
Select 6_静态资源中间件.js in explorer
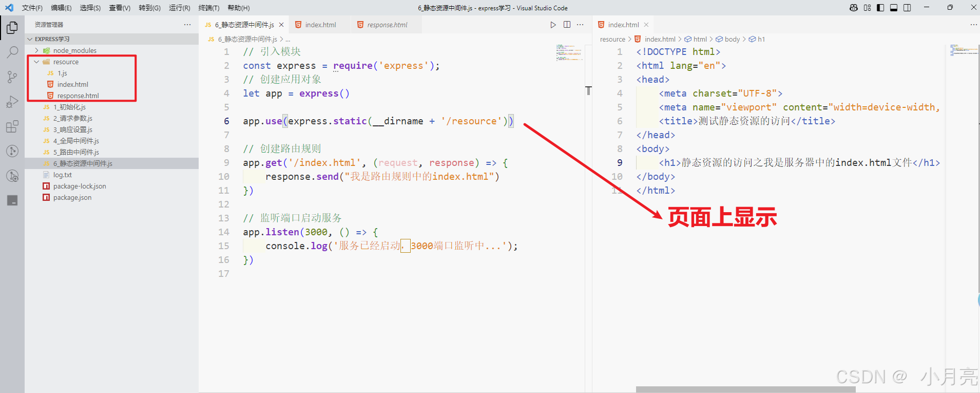tap(112, 163)
